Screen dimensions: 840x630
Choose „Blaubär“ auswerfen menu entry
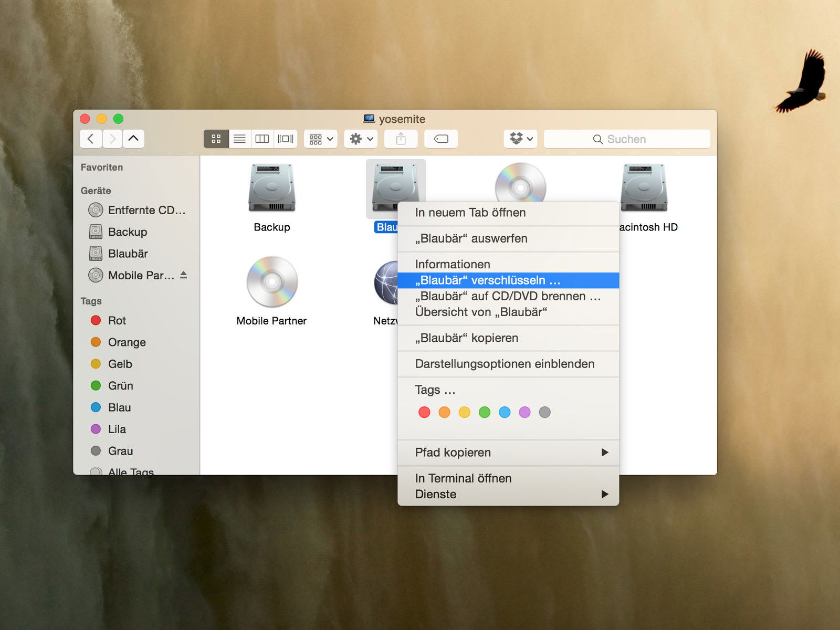(508, 238)
